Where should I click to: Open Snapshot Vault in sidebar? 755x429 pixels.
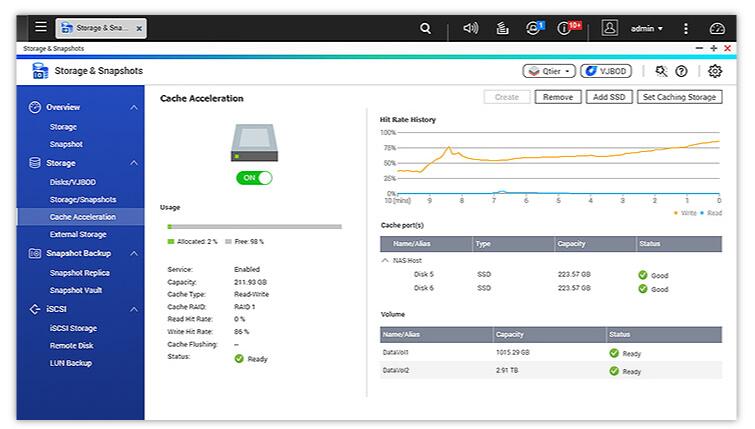point(76,290)
